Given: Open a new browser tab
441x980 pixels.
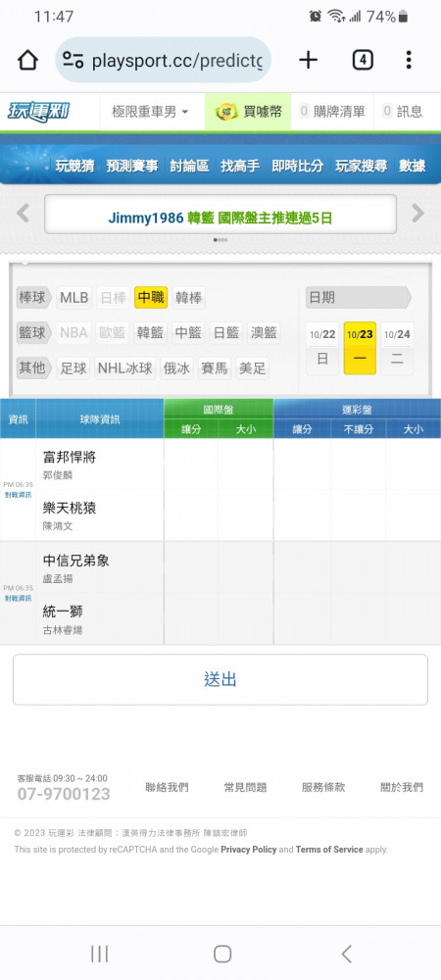Looking at the screenshot, I should click(x=308, y=60).
